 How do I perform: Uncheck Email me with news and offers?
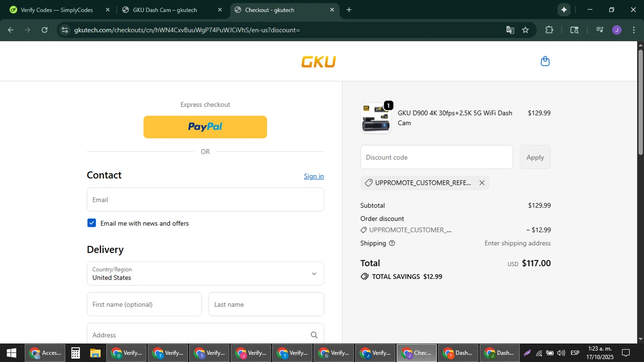click(91, 223)
